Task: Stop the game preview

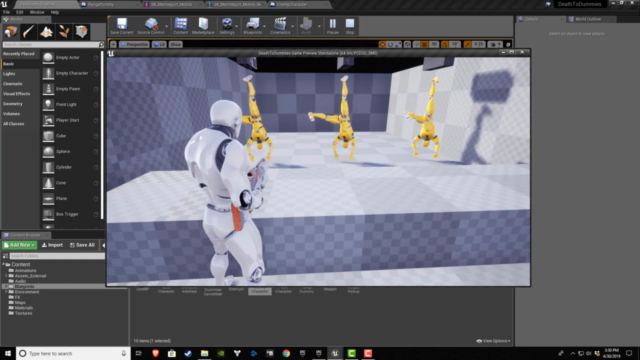Action: [x=350, y=26]
